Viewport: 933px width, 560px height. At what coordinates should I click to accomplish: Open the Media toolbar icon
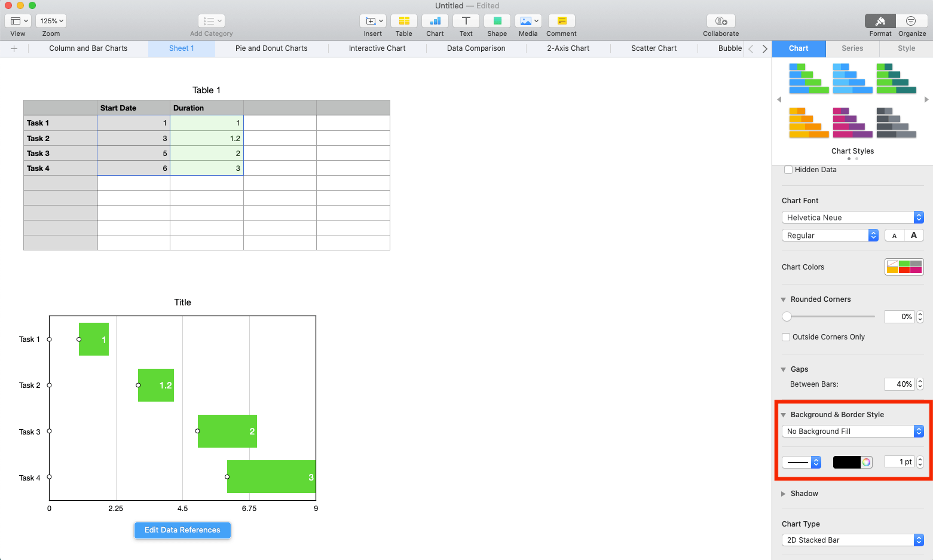(528, 22)
